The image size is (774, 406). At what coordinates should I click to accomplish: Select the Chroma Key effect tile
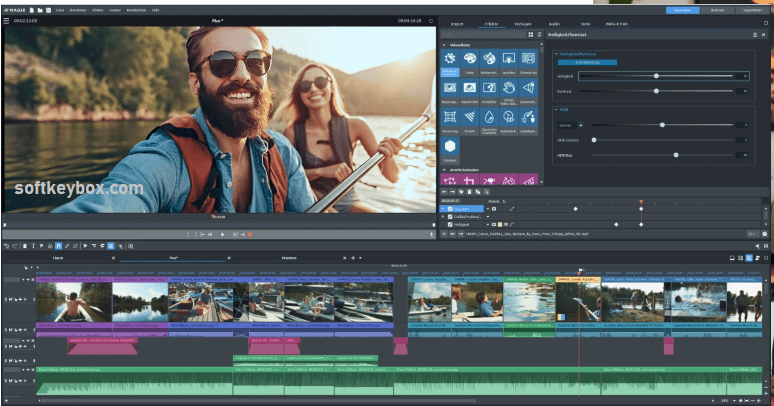click(528, 63)
